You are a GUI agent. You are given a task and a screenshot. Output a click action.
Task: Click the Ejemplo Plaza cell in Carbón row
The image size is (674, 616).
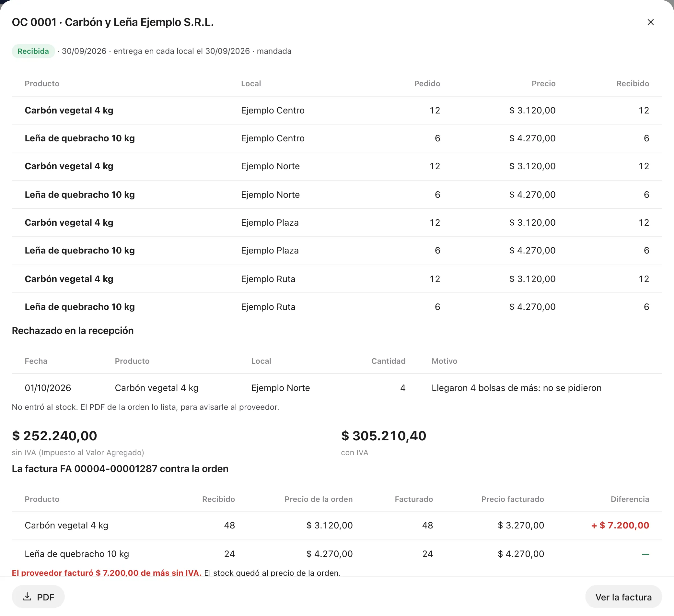tap(270, 223)
